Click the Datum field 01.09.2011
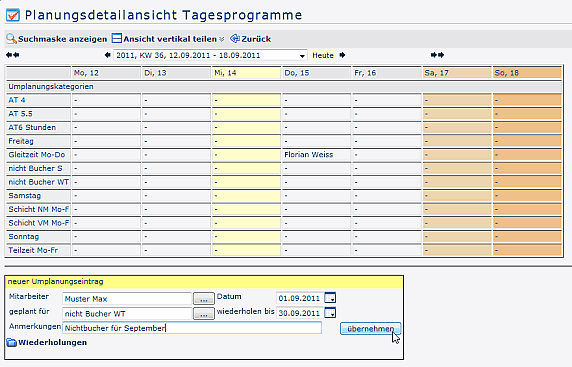Screen dimensions: 572x367 [299, 298]
